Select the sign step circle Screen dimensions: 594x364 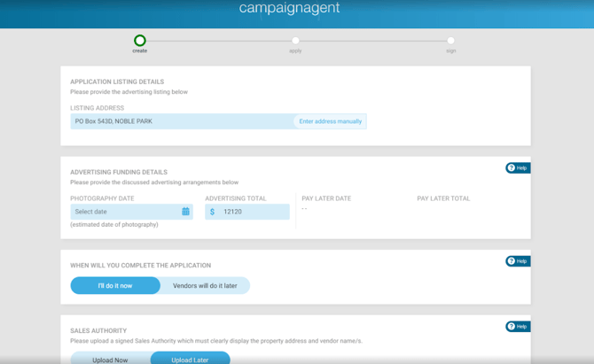pyautogui.click(x=450, y=41)
